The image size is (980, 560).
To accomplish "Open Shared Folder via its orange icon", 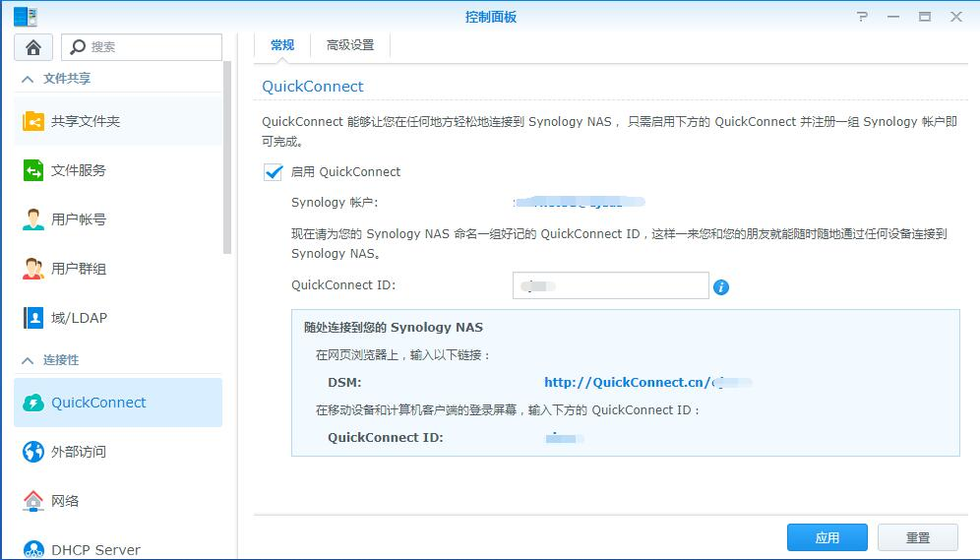I will click(x=33, y=121).
